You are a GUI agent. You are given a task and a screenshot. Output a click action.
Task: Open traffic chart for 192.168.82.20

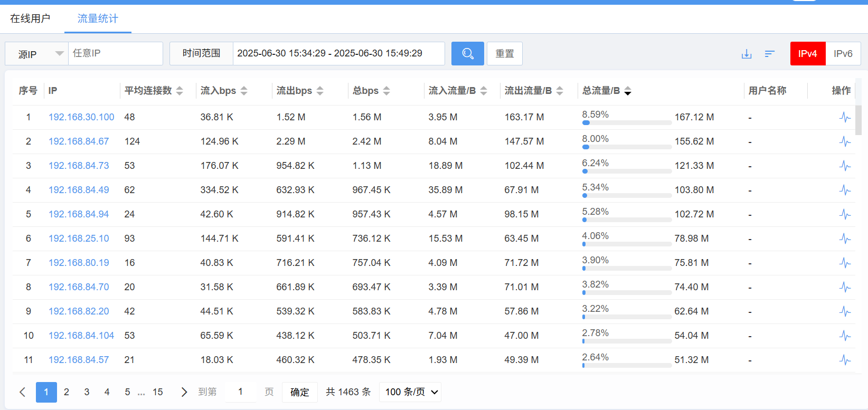pyautogui.click(x=845, y=311)
